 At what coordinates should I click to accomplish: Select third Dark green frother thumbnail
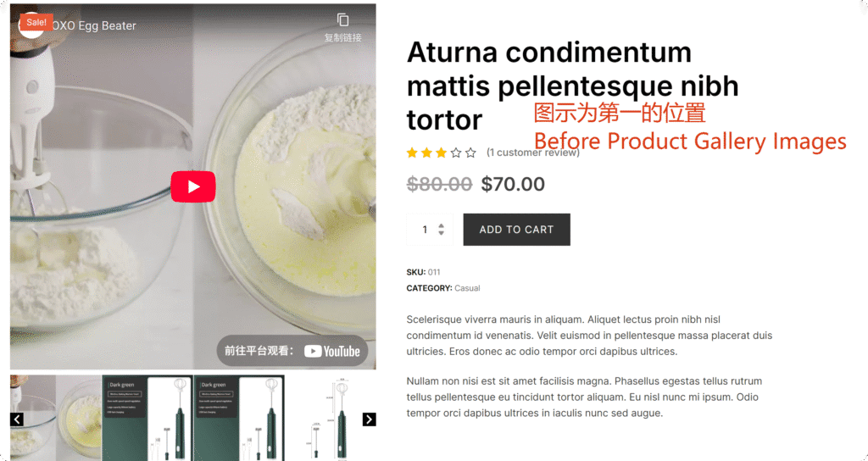coord(239,418)
